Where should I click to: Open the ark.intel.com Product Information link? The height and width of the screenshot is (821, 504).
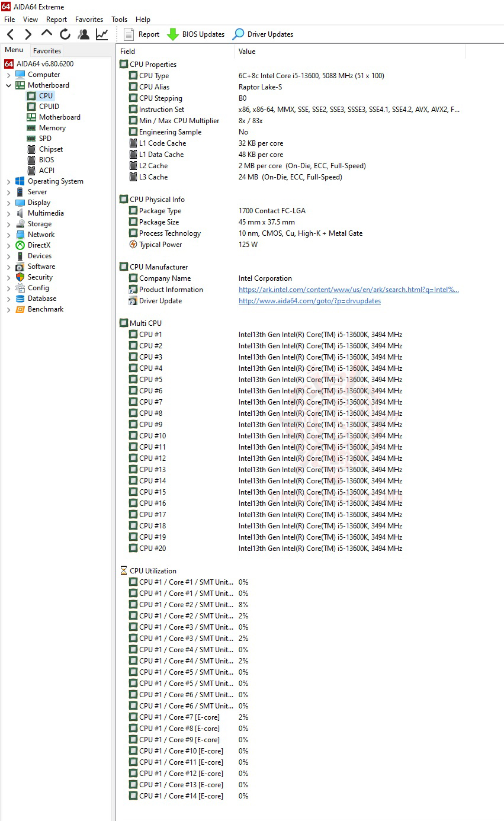[x=349, y=290]
